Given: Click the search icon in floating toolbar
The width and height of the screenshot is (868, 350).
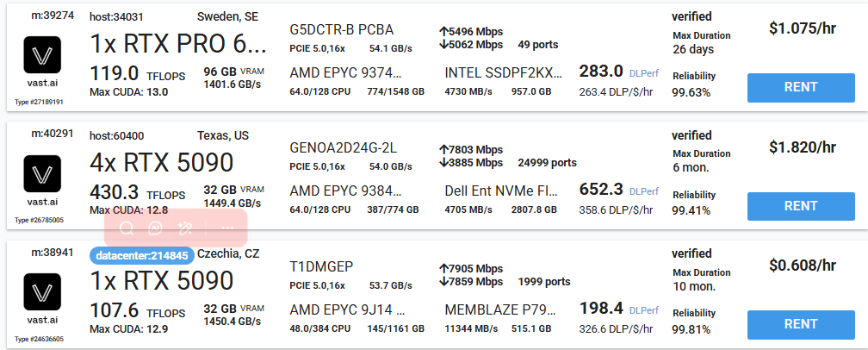Looking at the screenshot, I should [126, 228].
